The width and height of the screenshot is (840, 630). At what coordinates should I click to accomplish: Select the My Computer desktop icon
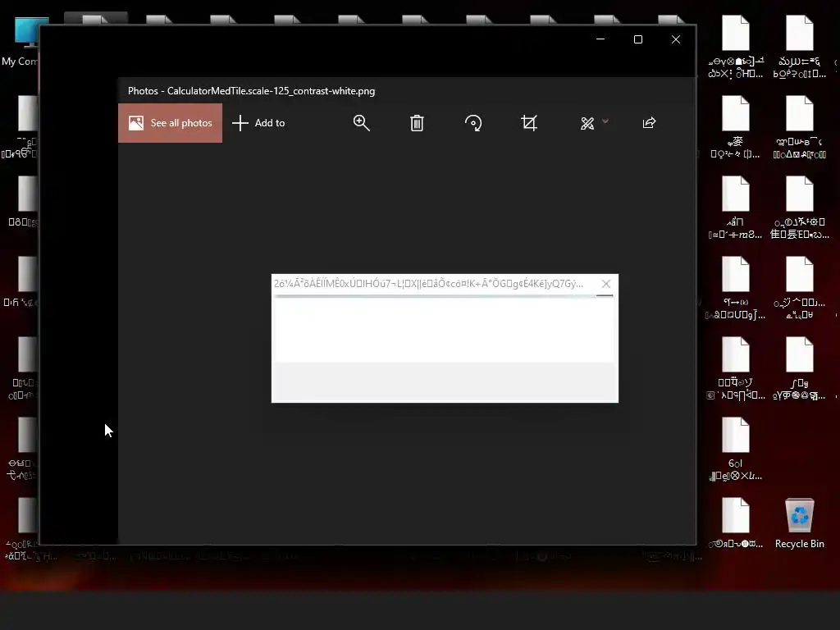point(21,42)
